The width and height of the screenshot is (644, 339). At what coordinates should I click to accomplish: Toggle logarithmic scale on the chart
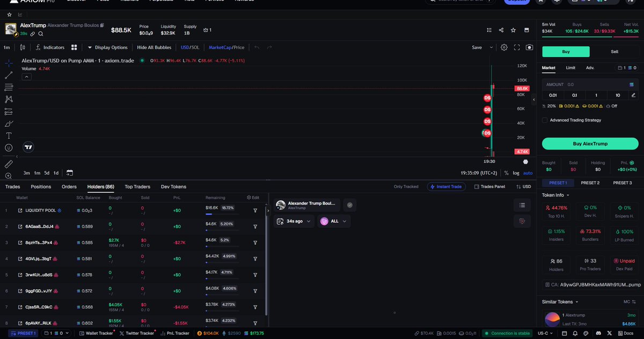(x=516, y=173)
